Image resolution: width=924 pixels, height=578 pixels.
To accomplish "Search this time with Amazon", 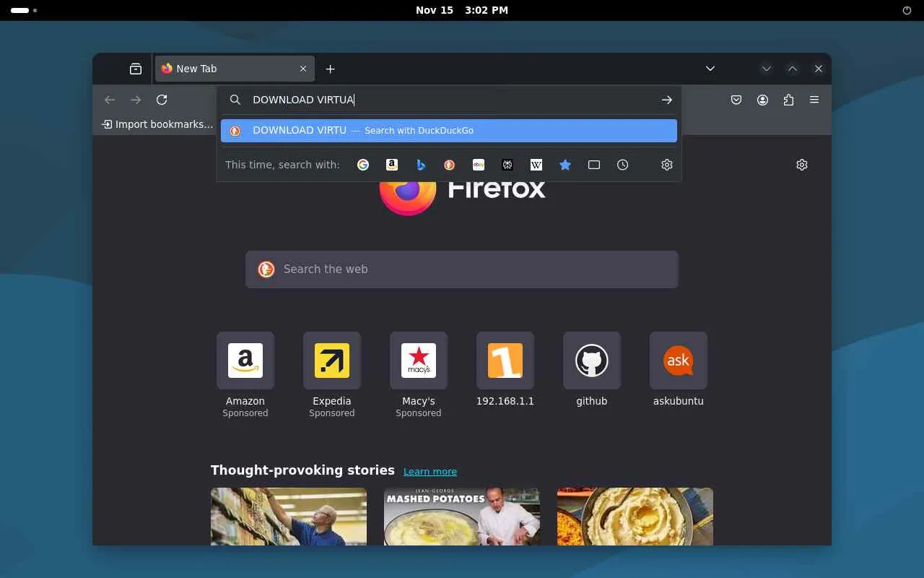I will point(392,165).
